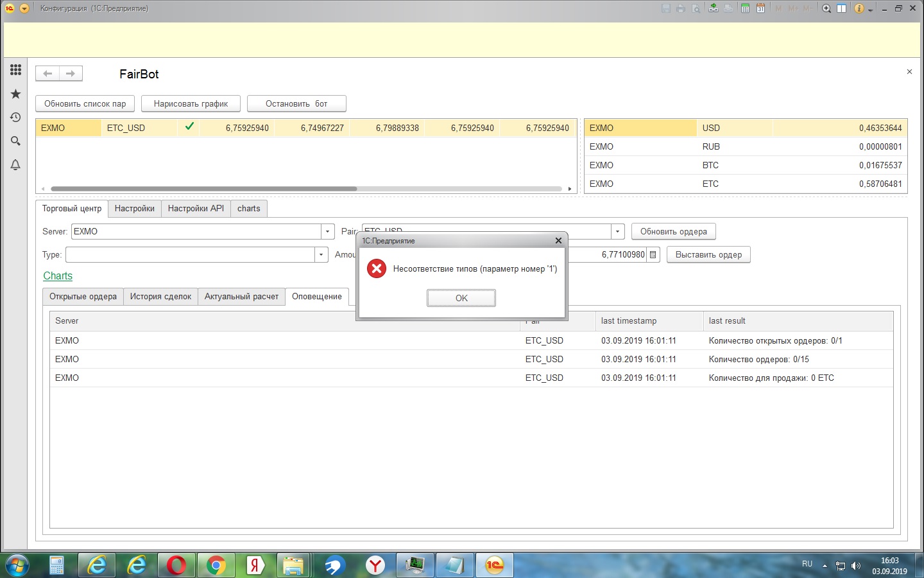Click Выставить ордер button
The width and height of the screenshot is (924, 578).
[x=708, y=254]
